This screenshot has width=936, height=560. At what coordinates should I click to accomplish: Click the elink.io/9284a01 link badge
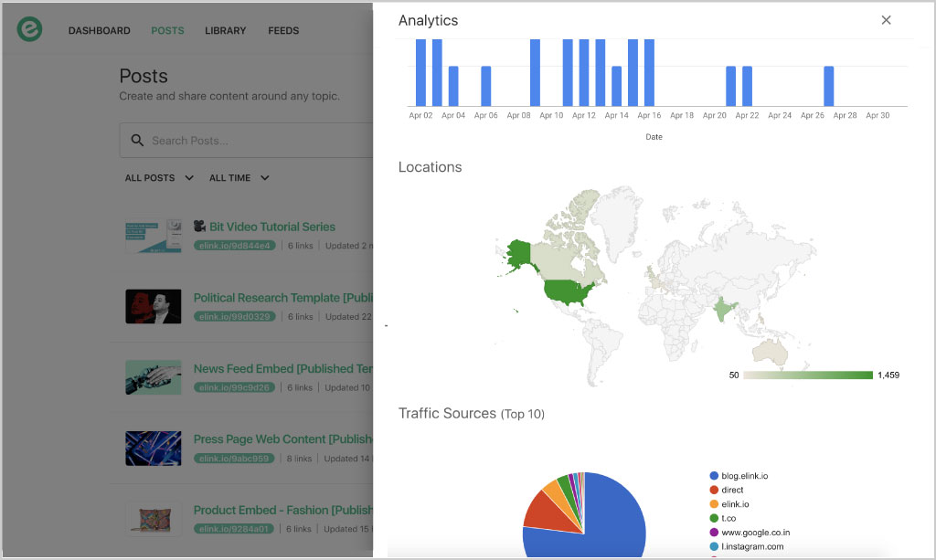tap(233, 528)
